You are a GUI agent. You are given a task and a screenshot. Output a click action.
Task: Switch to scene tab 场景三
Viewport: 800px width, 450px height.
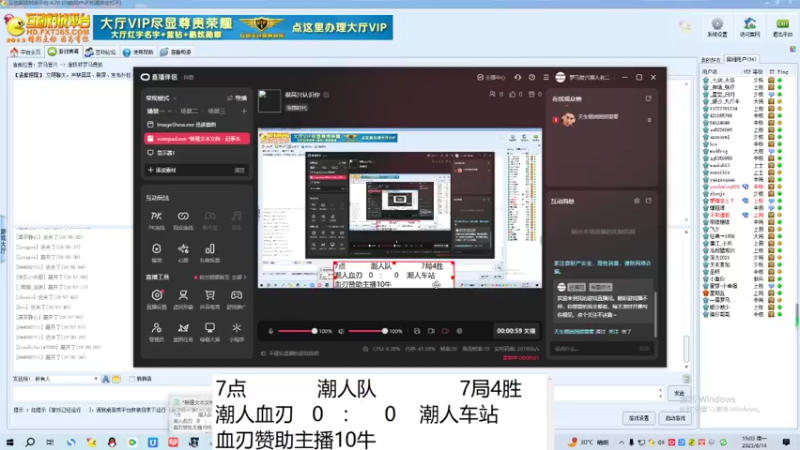216,111
